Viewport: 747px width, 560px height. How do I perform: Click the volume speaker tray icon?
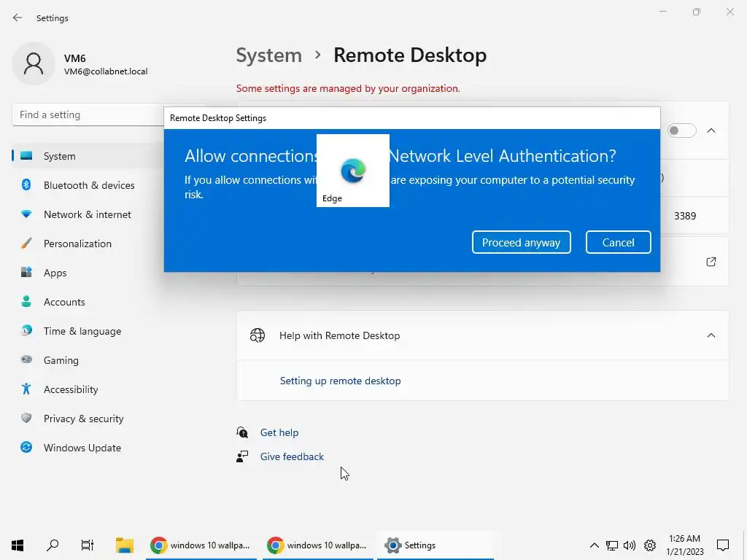point(630,545)
